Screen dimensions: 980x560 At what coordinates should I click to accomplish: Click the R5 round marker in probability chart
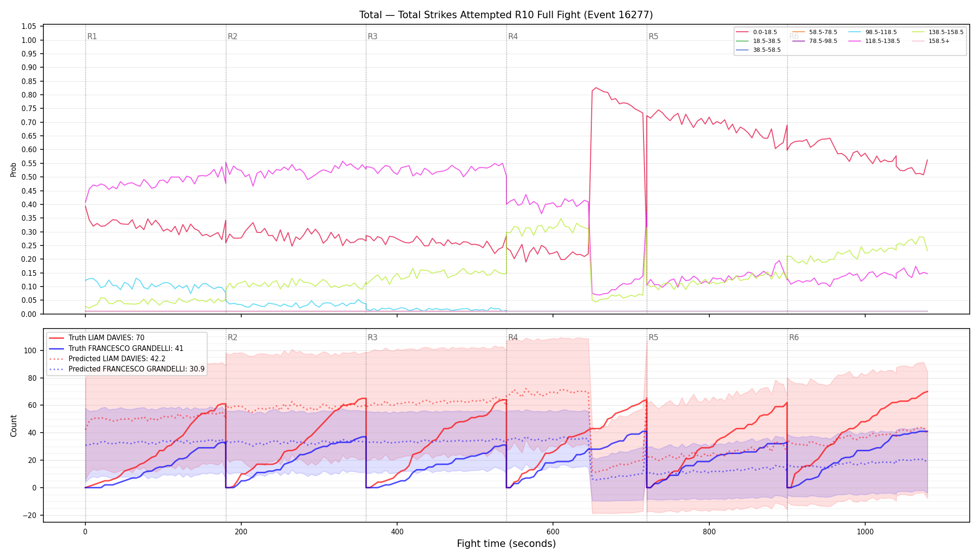653,36
